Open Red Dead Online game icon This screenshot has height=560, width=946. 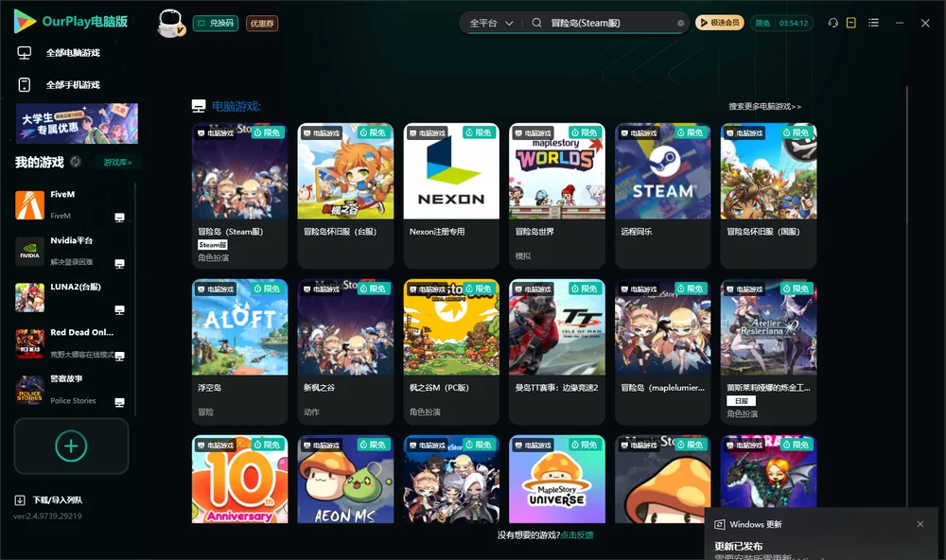click(x=29, y=343)
